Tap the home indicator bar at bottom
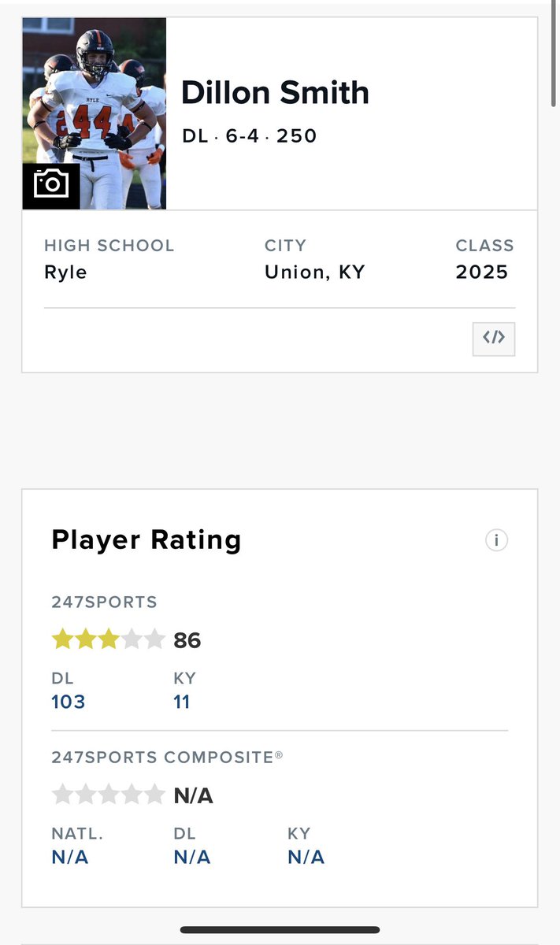This screenshot has height=945, width=560. pos(280,929)
